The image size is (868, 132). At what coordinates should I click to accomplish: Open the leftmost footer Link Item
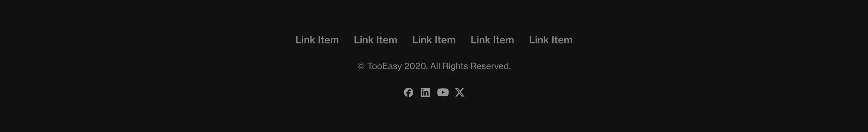click(317, 40)
